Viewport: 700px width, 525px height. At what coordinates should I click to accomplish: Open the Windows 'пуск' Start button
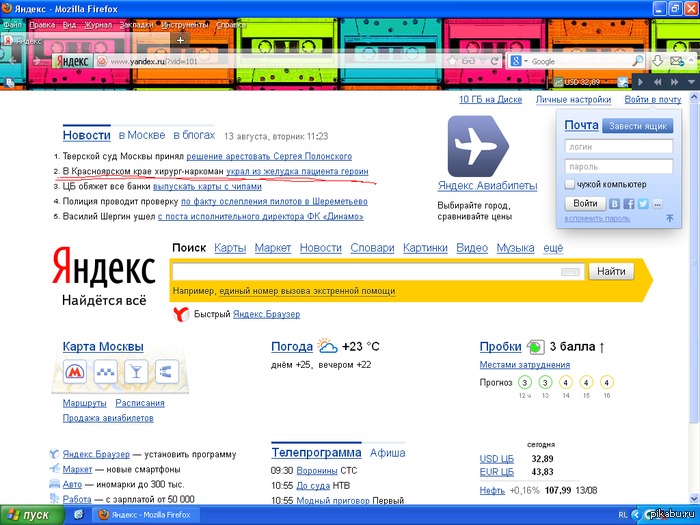[x=31, y=515]
